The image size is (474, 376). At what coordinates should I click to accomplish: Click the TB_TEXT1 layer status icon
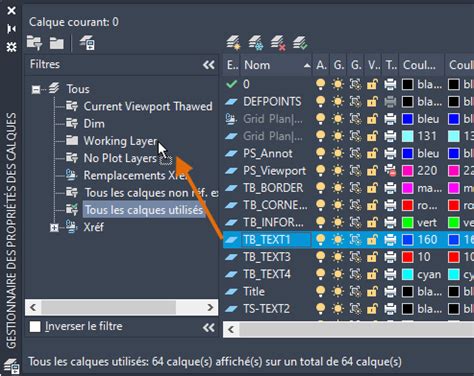(x=231, y=240)
